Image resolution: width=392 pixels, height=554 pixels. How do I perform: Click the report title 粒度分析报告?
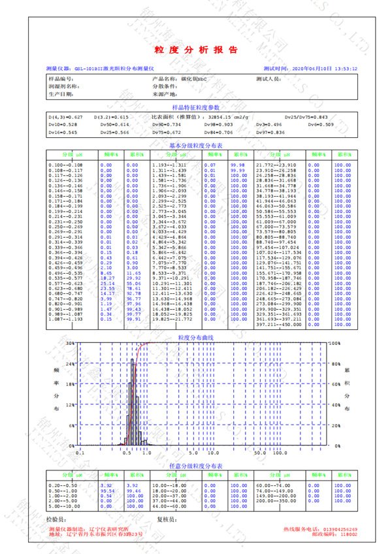pos(196,50)
